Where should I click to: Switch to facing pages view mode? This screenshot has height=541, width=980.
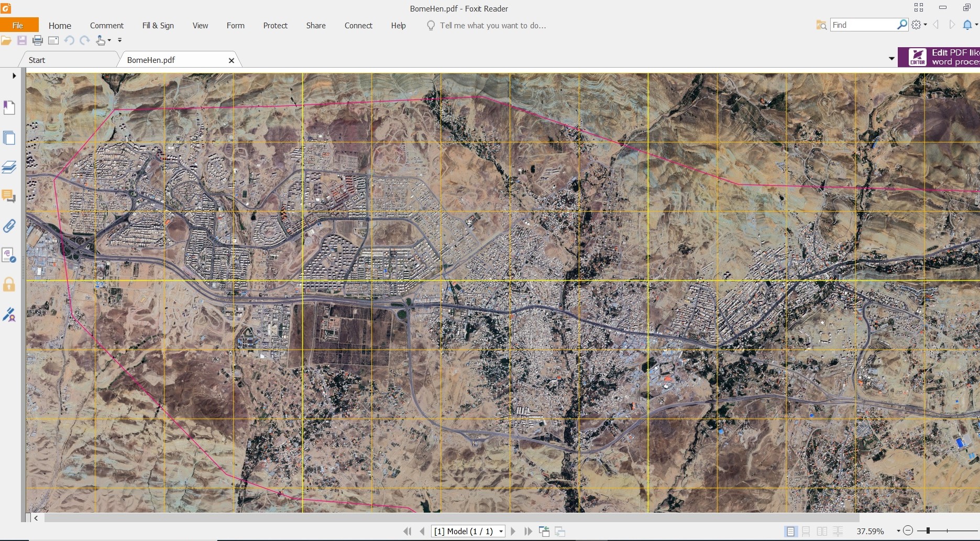(x=822, y=532)
